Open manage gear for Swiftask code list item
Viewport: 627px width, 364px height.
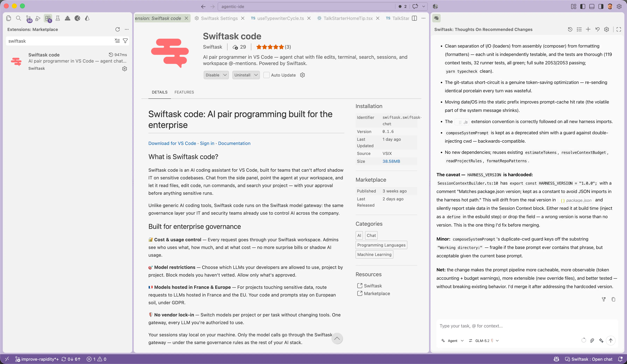tap(125, 69)
